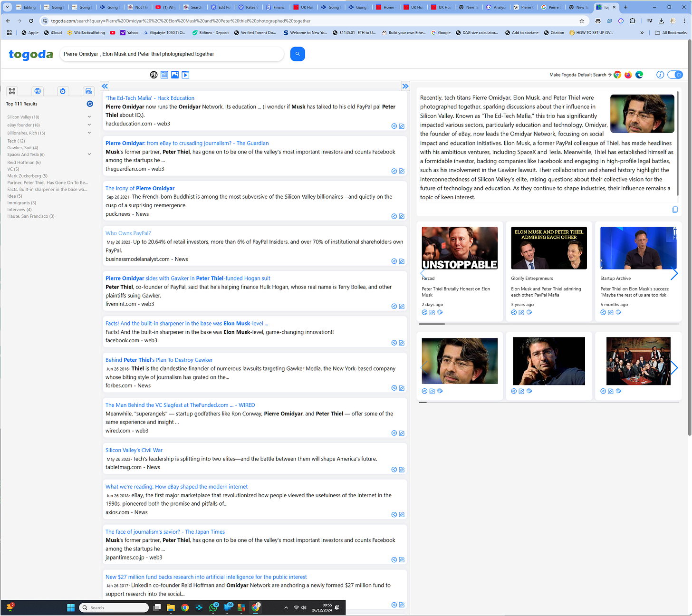Screen dimensions: 692x616
Task: Open 'Who Owns PayPal?' result link
Action: pyautogui.click(x=128, y=233)
